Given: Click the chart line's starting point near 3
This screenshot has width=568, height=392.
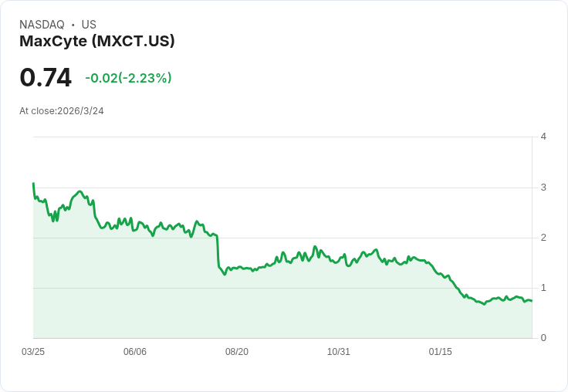Looking at the screenshot, I should coord(33,184).
